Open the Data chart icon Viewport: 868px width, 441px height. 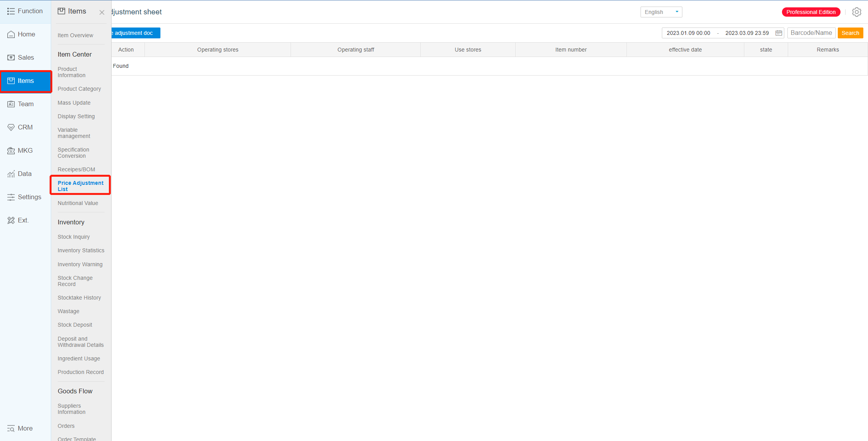11,174
